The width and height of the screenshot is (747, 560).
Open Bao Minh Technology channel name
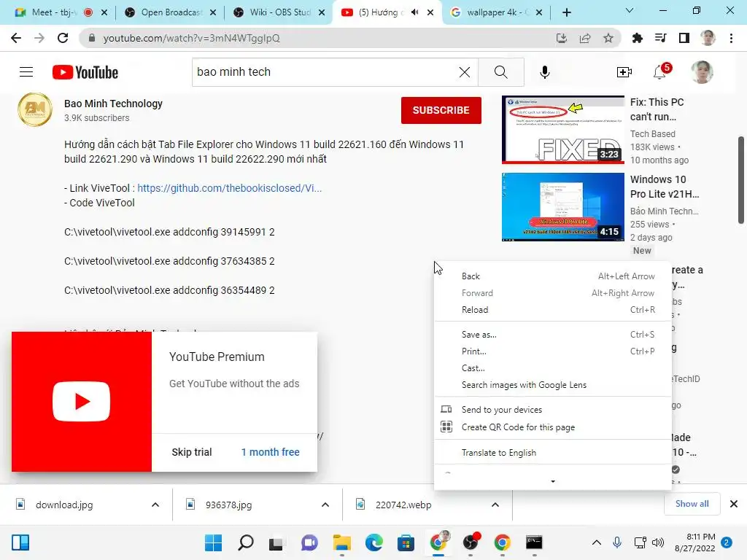click(113, 104)
